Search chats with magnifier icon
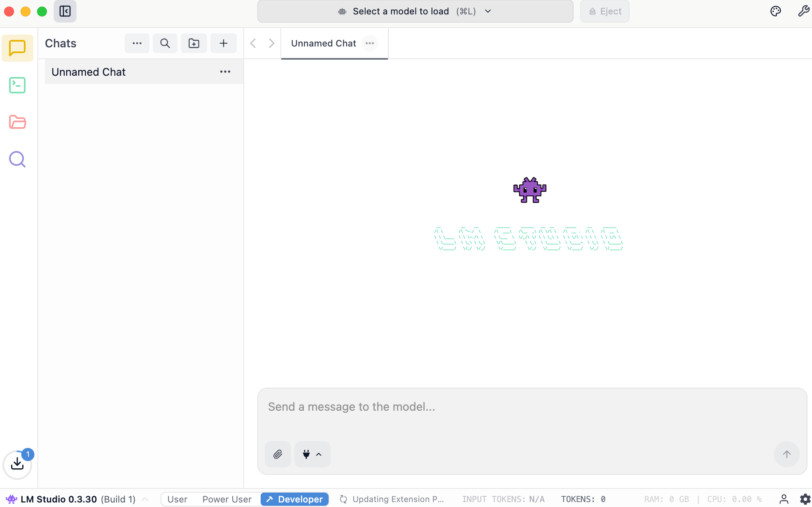This screenshot has height=507, width=812. click(165, 43)
